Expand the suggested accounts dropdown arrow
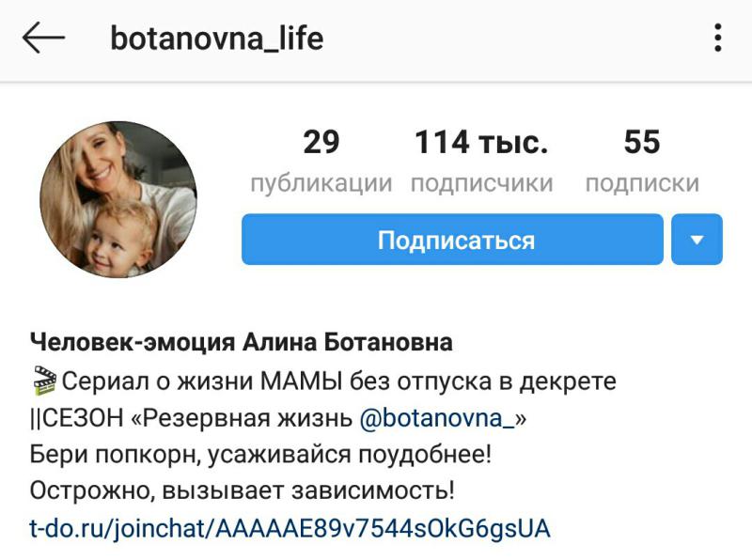 tap(697, 240)
